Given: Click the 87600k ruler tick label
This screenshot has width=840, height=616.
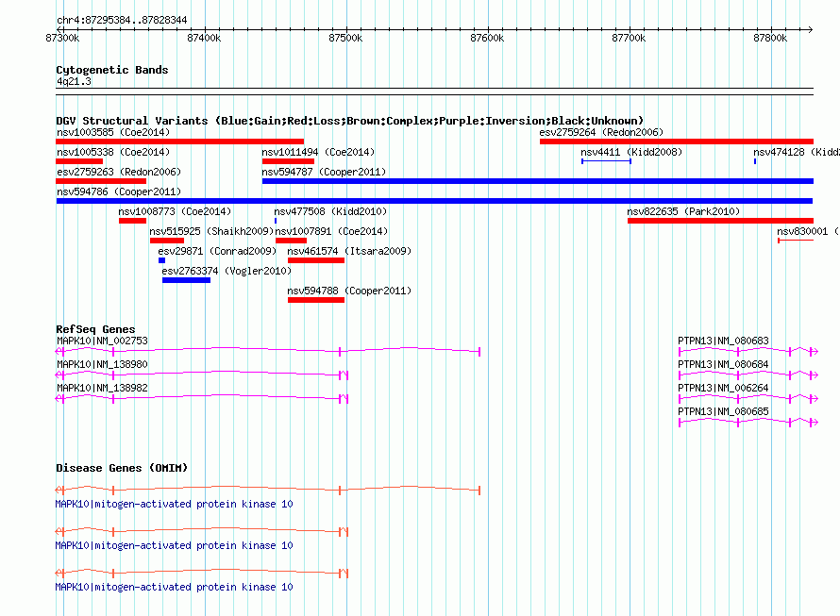Looking at the screenshot, I should pyautogui.click(x=487, y=38).
